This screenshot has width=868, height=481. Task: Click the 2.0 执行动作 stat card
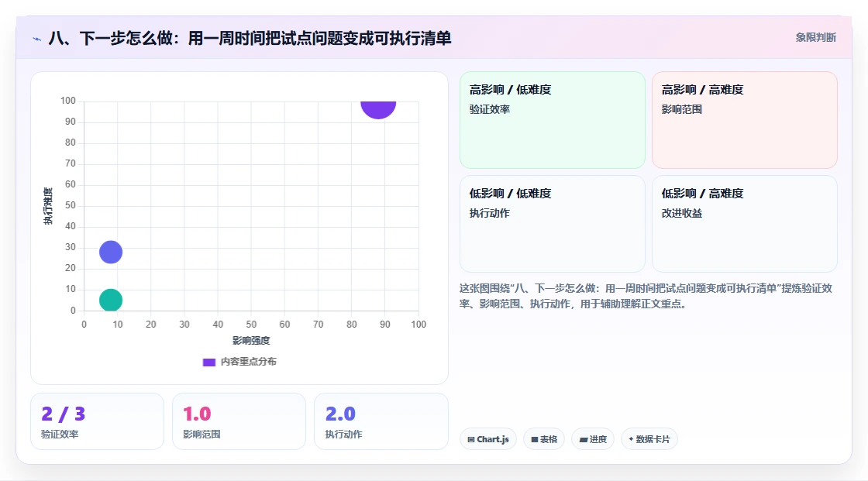click(x=381, y=421)
